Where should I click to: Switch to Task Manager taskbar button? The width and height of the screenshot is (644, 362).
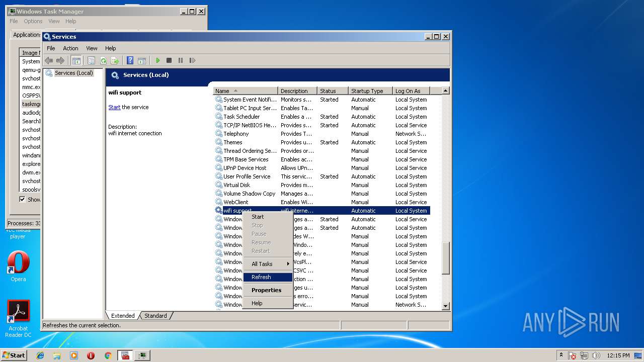click(x=143, y=355)
